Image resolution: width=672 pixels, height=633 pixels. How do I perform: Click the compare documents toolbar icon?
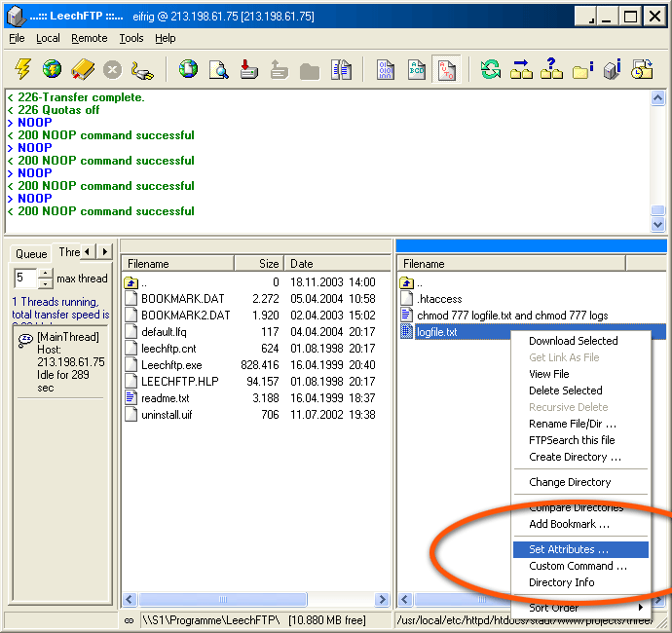click(341, 69)
